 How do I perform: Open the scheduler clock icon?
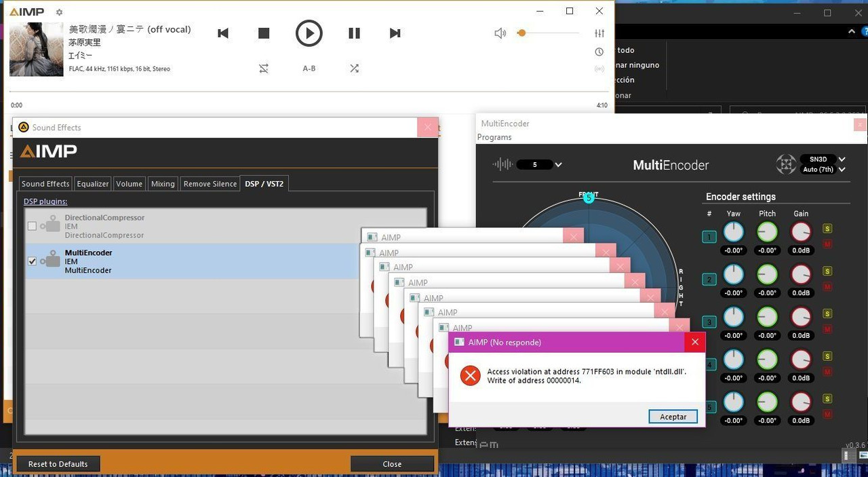coord(599,52)
